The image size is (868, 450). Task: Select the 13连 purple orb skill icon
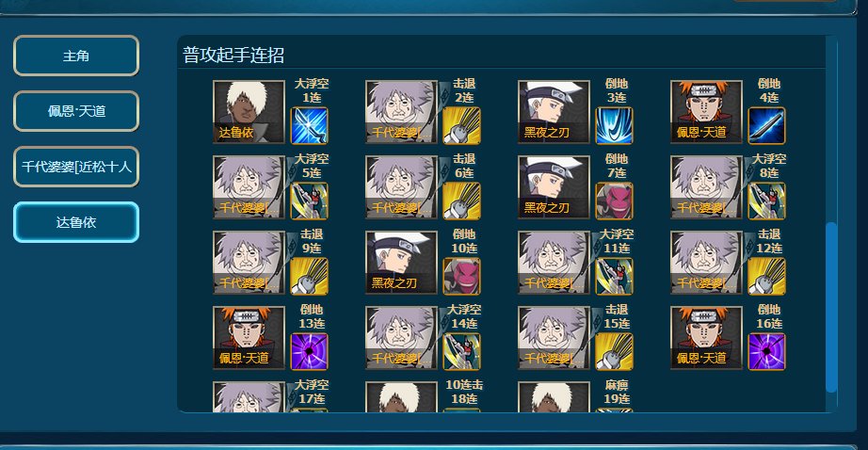click(x=310, y=351)
